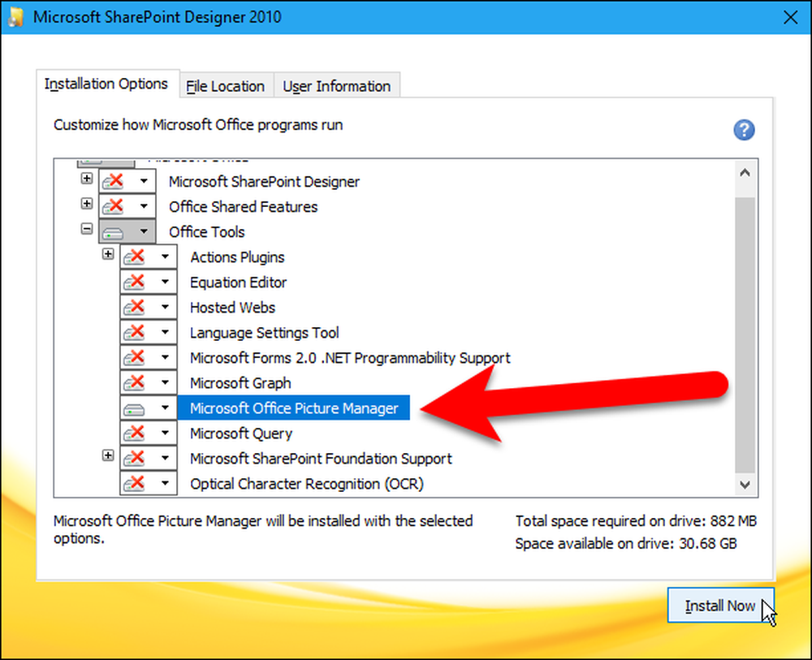Select the Hosted Webs tree item
The image size is (812, 660).
pyautogui.click(x=232, y=308)
